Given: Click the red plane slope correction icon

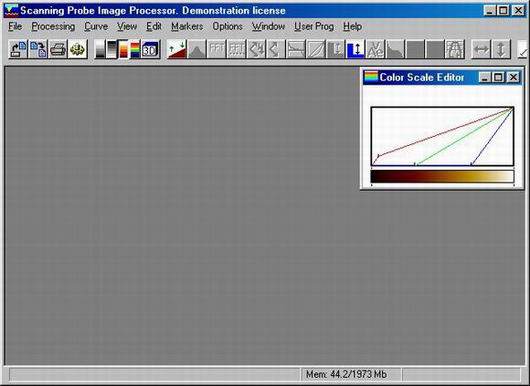Looking at the screenshot, I should pyautogui.click(x=177, y=49).
